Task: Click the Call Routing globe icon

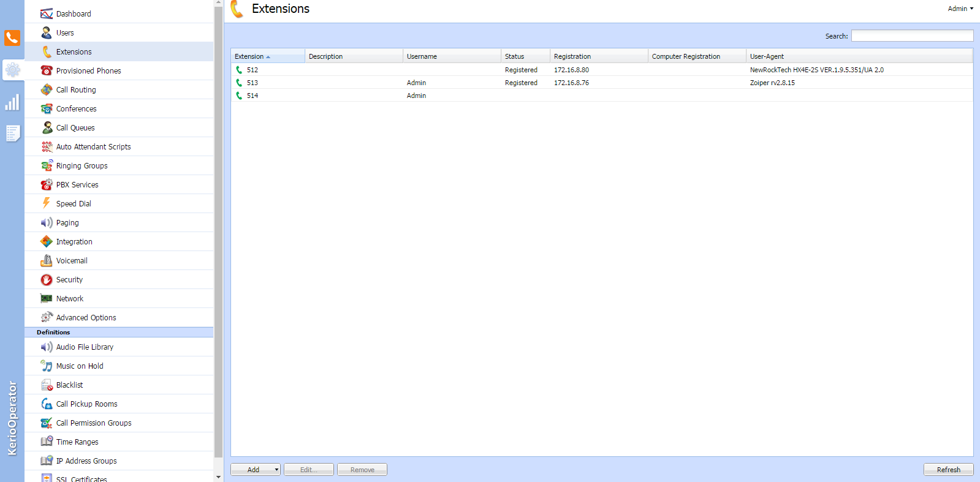Action: click(x=47, y=89)
